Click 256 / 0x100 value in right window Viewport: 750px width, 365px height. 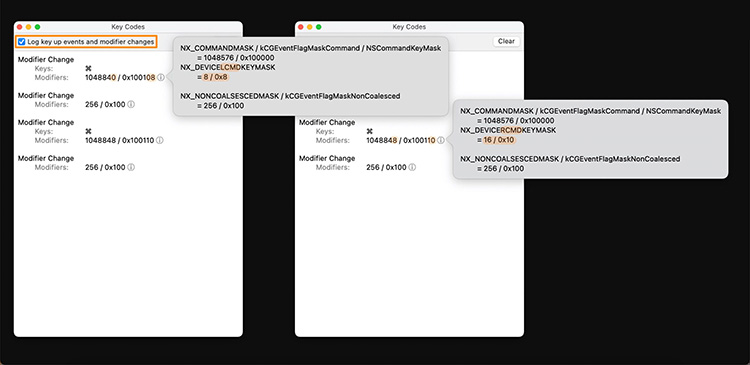point(386,167)
